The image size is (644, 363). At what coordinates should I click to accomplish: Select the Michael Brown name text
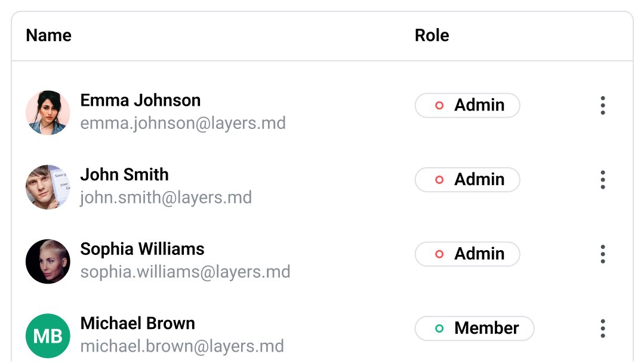138,324
